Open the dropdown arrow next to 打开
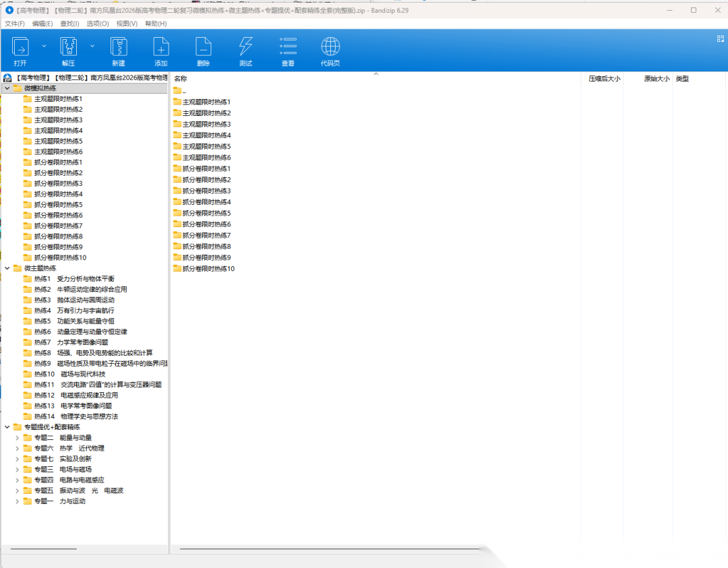Screen dimensions: 728x568 (x=44, y=46)
